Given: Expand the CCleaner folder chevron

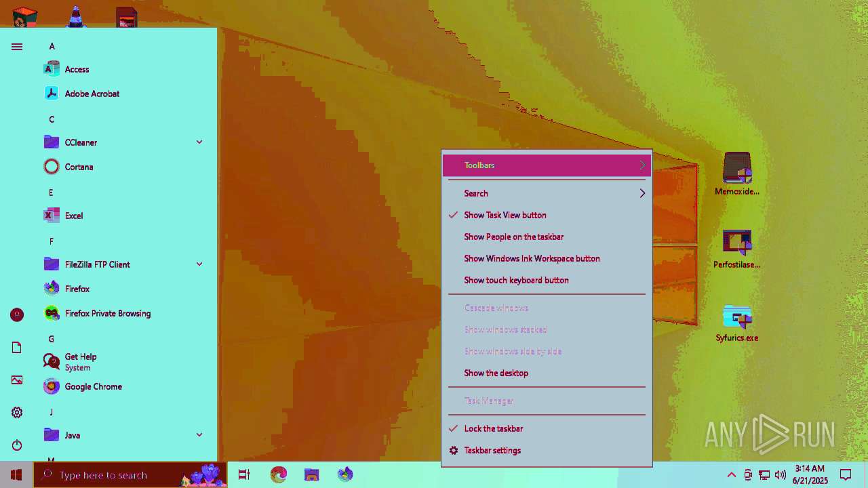Looking at the screenshot, I should (x=199, y=142).
